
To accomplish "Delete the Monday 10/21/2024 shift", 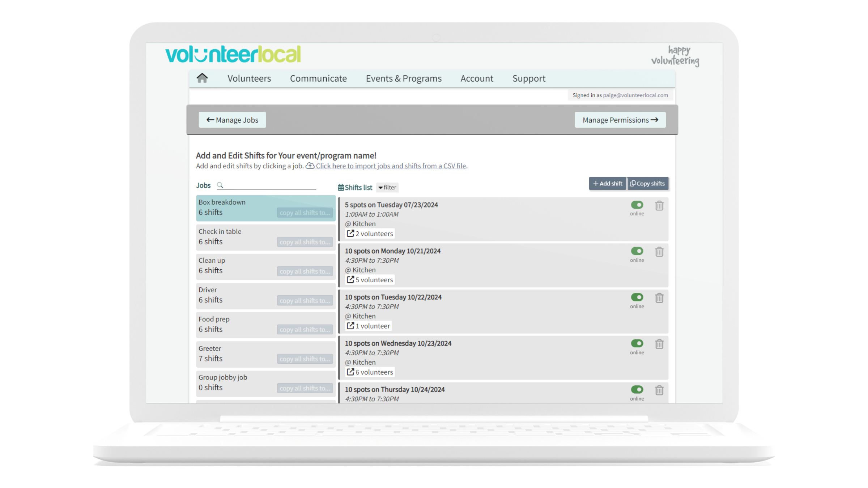I will click(x=659, y=252).
